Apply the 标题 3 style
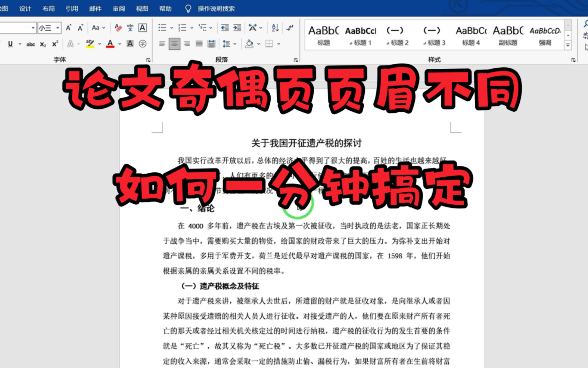588x368 pixels. (x=434, y=35)
